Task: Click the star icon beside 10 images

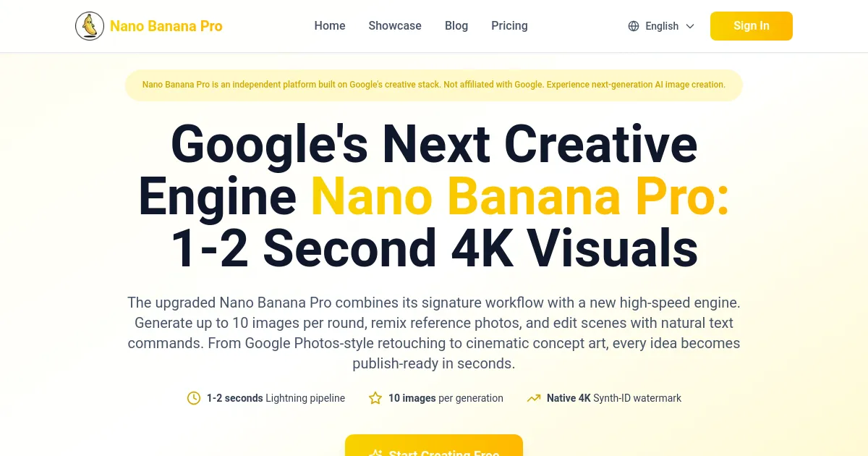Action: [x=375, y=398]
